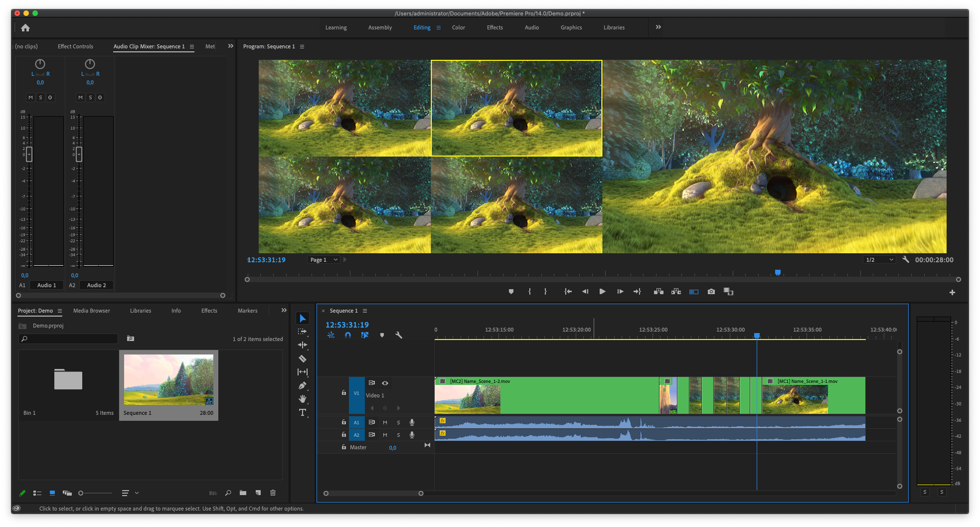Screen dimensions: 980x527
Task: Open timeline display settings wrench
Action: pyautogui.click(x=399, y=335)
